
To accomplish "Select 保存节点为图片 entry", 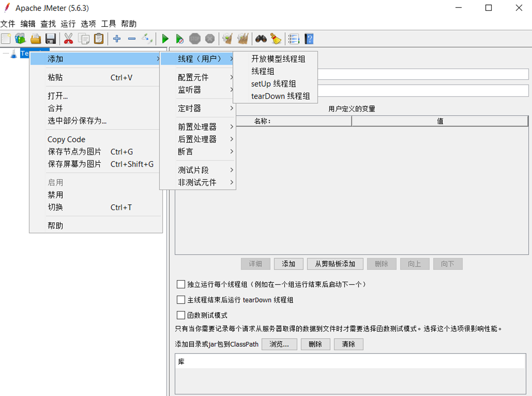I will tap(95, 151).
